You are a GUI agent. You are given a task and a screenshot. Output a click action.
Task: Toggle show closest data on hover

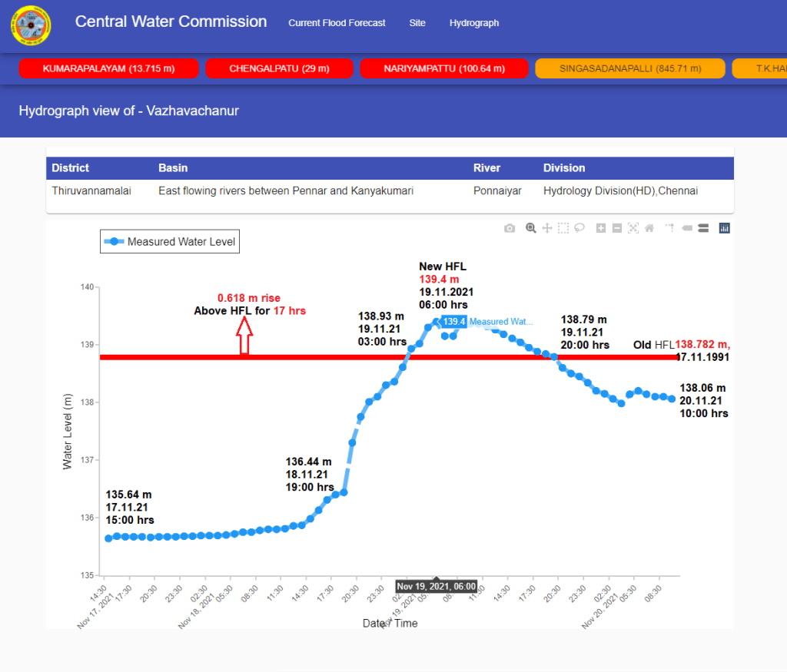(x=686, y=228)
